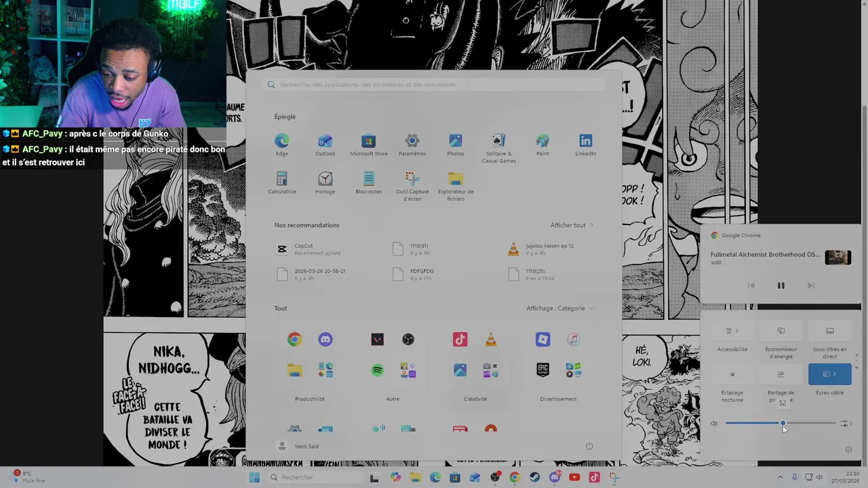Toggle Sous-titres en direct
This screenshot has height=488, width=868.
click(x=830, y=331)
